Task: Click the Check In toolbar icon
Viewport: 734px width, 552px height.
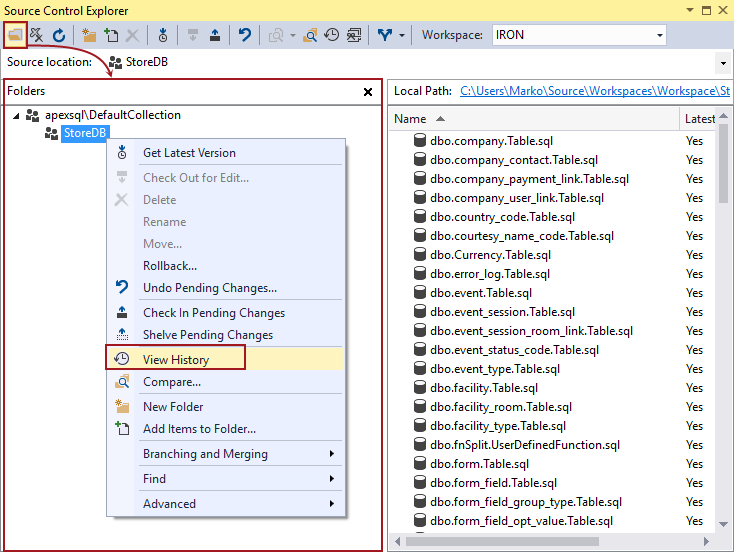Action: tap(215, 35)
